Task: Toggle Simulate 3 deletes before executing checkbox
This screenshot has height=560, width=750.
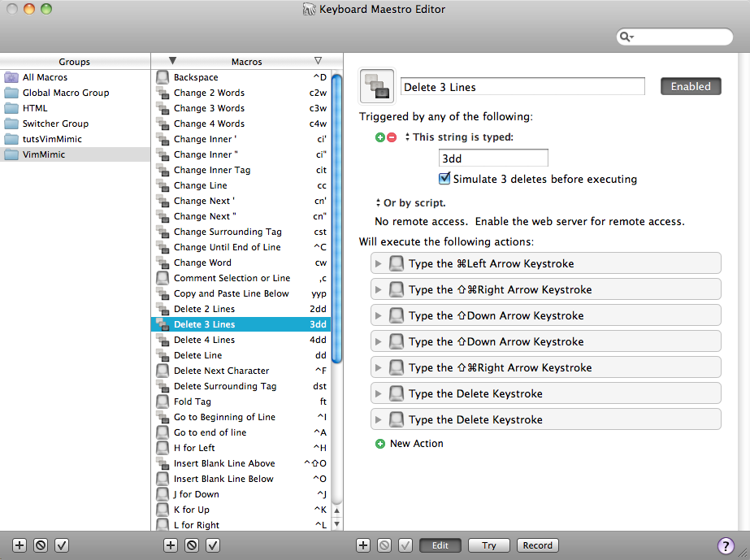Action: 444,179
